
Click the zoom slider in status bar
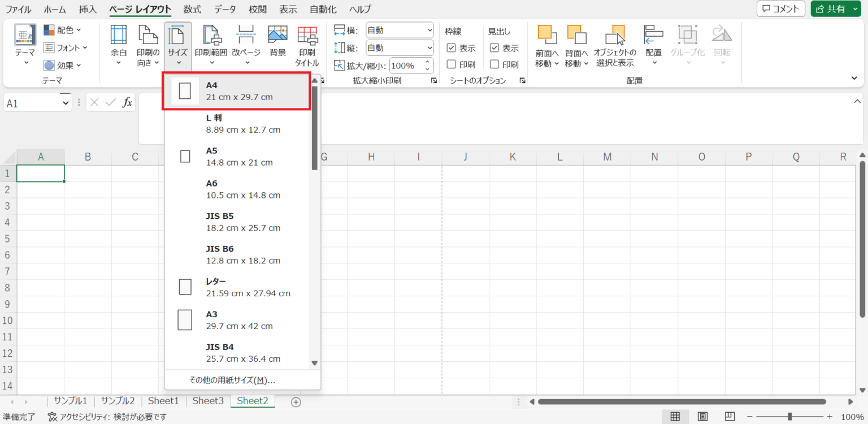789,417
